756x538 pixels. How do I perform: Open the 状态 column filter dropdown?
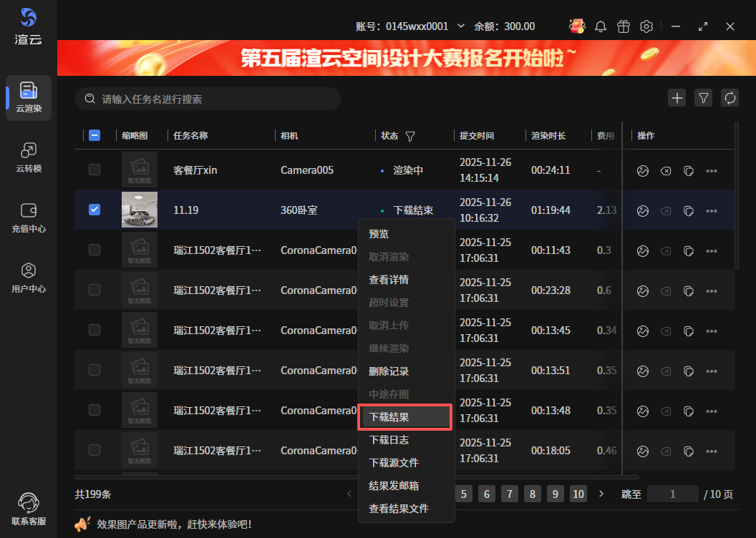[x=410, y=136]
